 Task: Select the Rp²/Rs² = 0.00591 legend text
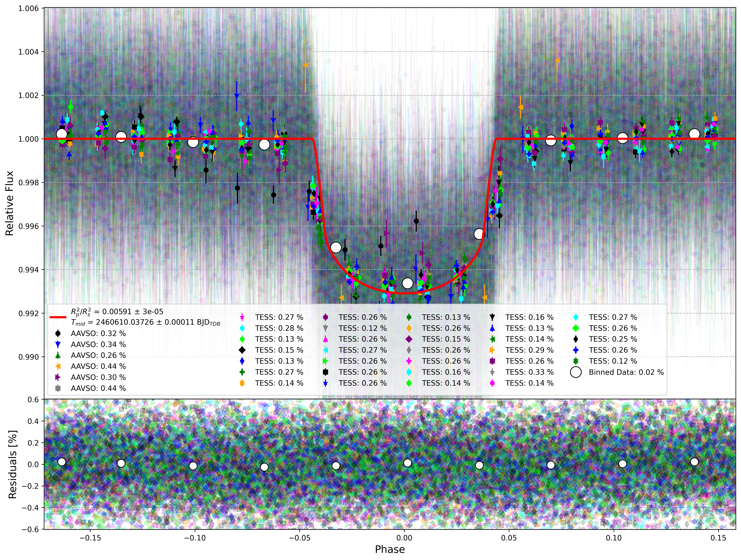coord(117,312)
